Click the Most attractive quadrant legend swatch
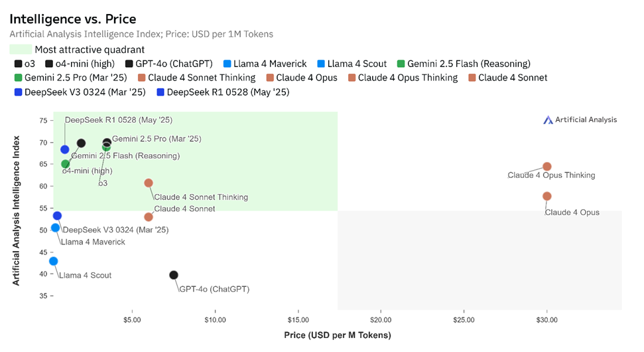This screenshot has width=644, height=352. tap(20, 49)
